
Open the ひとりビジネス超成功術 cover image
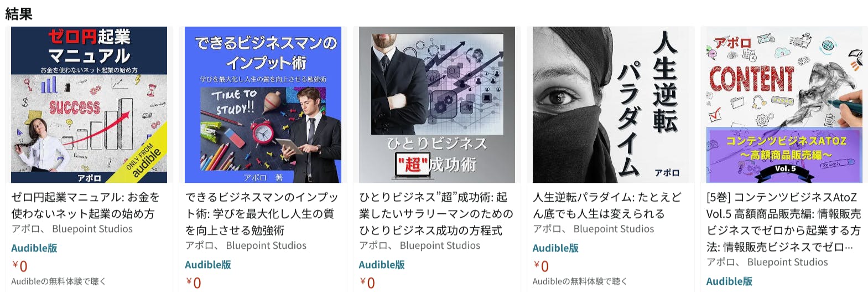coord(436,105)
